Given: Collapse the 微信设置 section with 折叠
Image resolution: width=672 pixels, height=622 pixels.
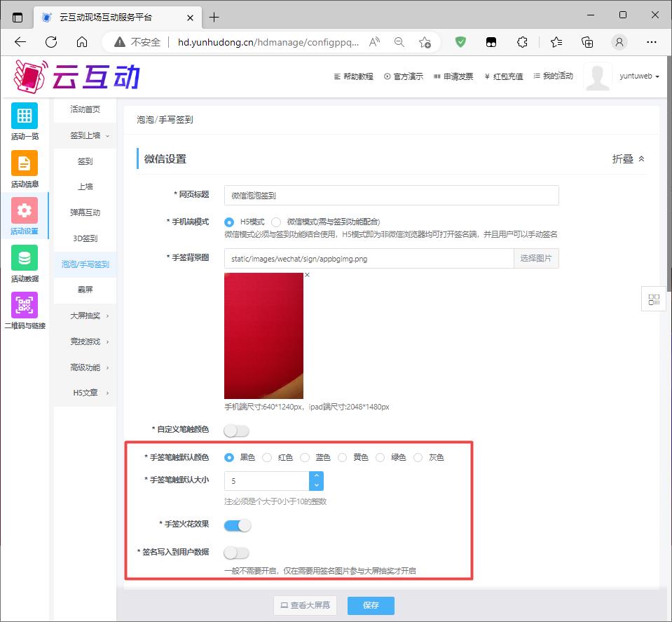Looking at the screenshot, I should point(628,159).
